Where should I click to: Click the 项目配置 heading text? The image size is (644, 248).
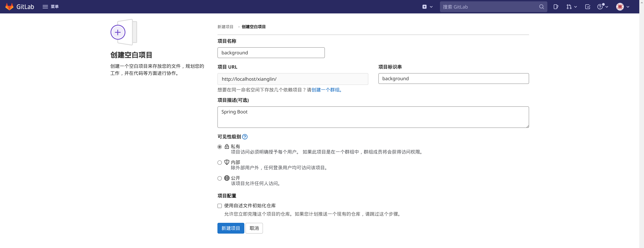[x=227, y=196]
